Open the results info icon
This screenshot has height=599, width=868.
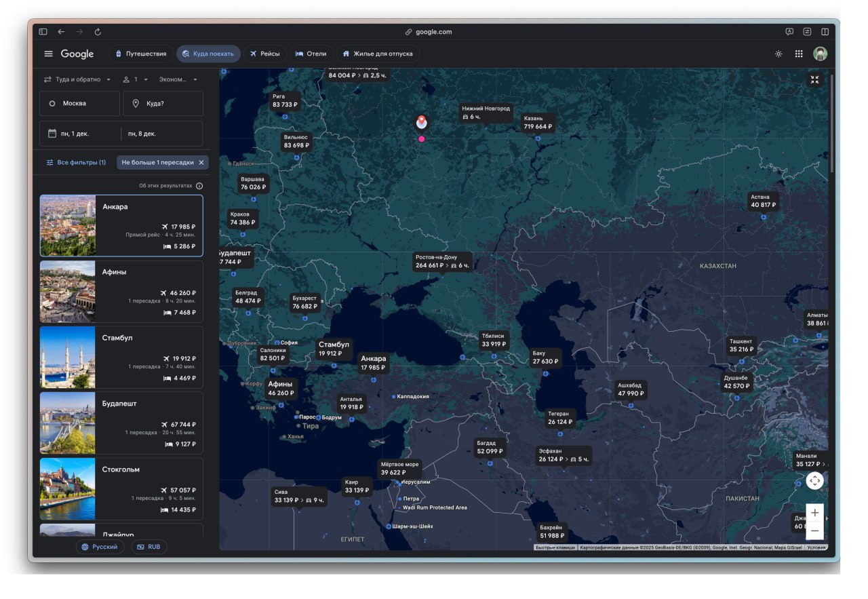coord(199,186)
